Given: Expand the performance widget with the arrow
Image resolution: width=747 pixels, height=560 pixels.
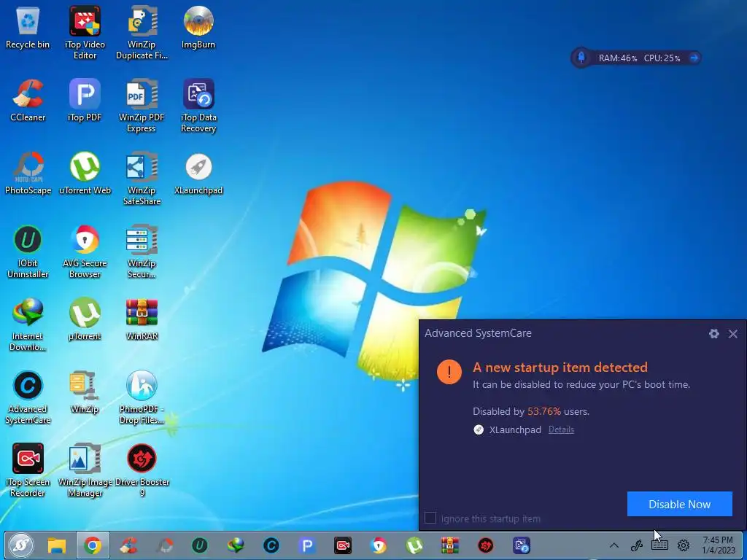Looking at the screenshot, I should click(x=694, y=58).
